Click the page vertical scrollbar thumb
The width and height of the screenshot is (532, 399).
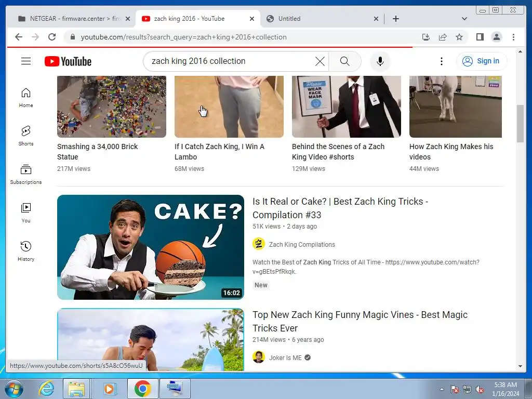pos(520,124)
